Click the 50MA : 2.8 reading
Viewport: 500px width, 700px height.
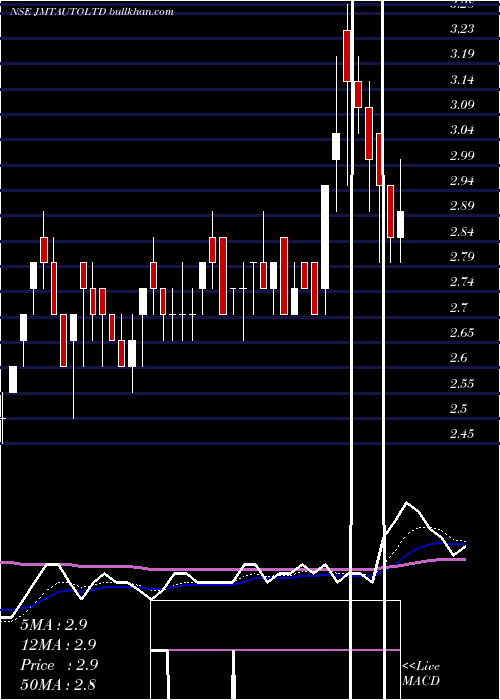pyautogui.click(x=58, y=684)
